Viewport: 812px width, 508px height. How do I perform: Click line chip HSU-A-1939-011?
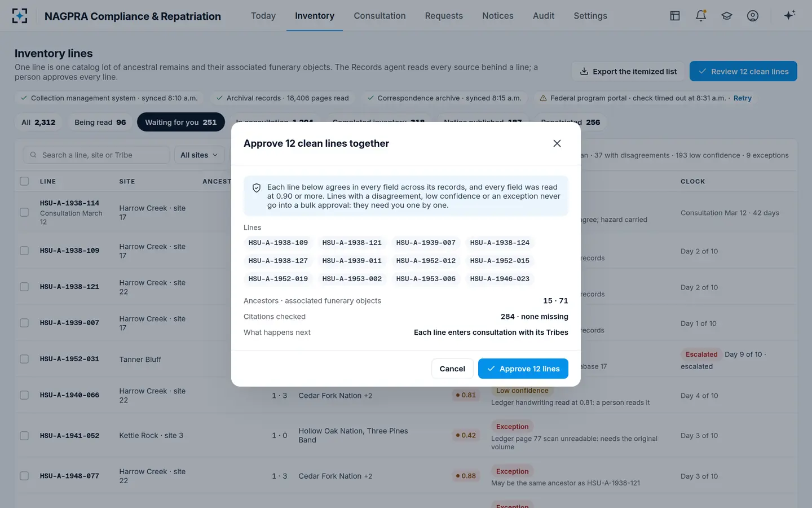(x=352, y=261)
